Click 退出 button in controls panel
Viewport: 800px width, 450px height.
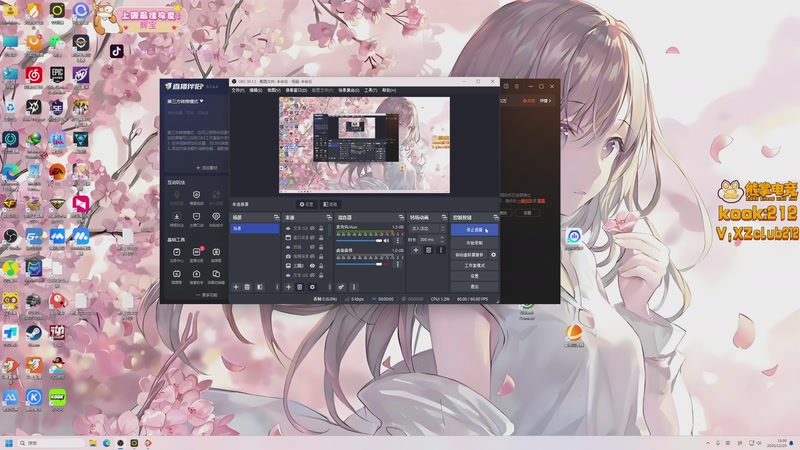point(474,287)
